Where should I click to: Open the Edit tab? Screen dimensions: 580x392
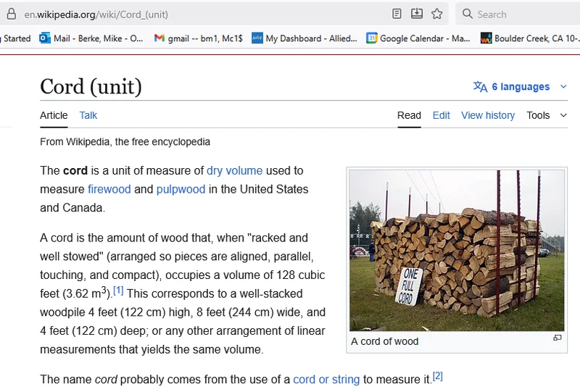click(x=441, y=115)
